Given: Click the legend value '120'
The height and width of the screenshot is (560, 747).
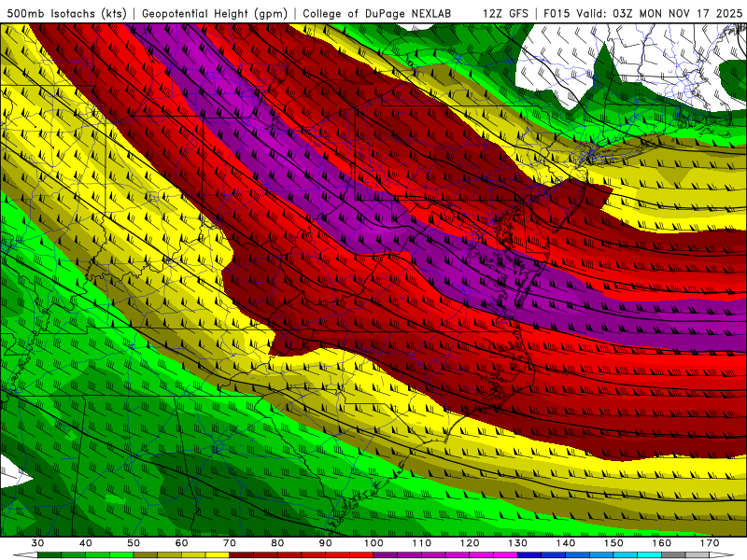Looking at the screenshot, I should pyautogui.click(x=470, y=543).
